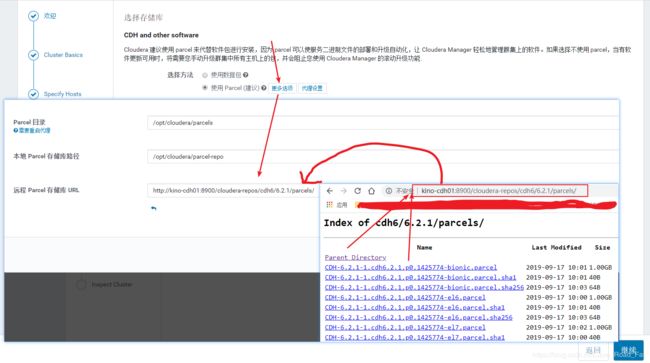Image resolution: width=650 pixels, height=363 pixels.
Task: Go forward in the browser window
Action: click(343, 191)
